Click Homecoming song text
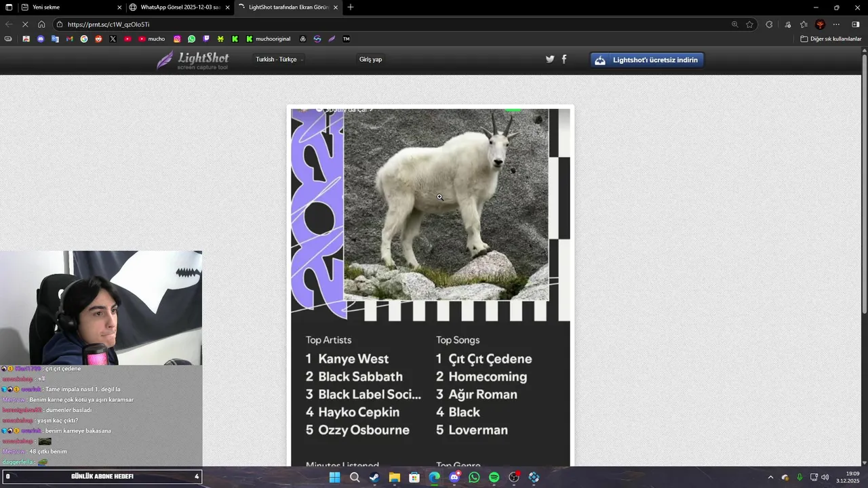 488,377
